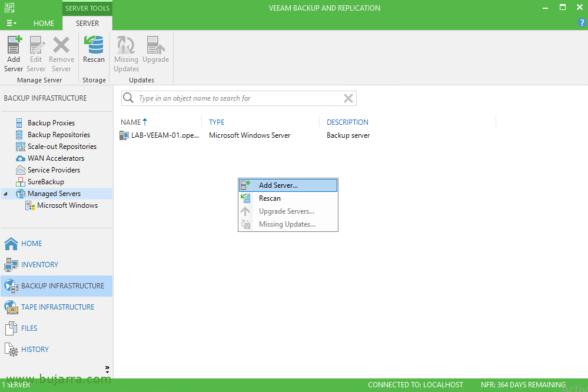
Task: Choose Rescan from the context menu
Action: click(x=288, y=198)
